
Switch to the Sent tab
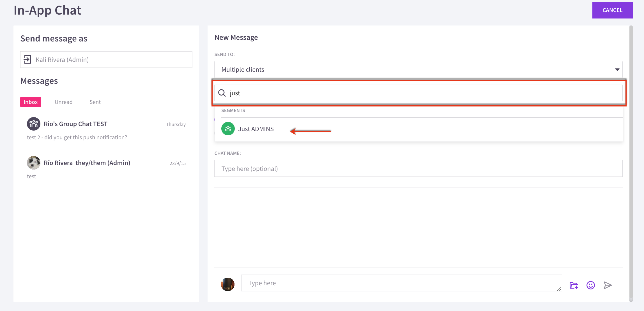click(95, 102)
